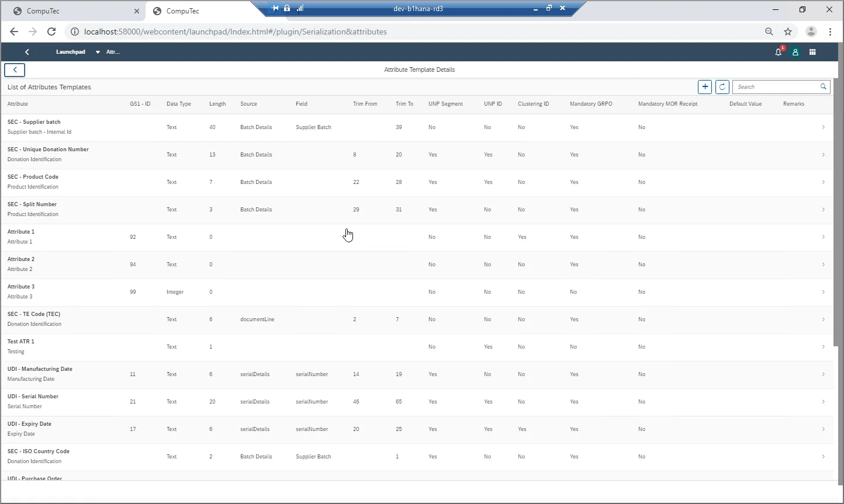Click the Launchpad menu label

[71, 52]
